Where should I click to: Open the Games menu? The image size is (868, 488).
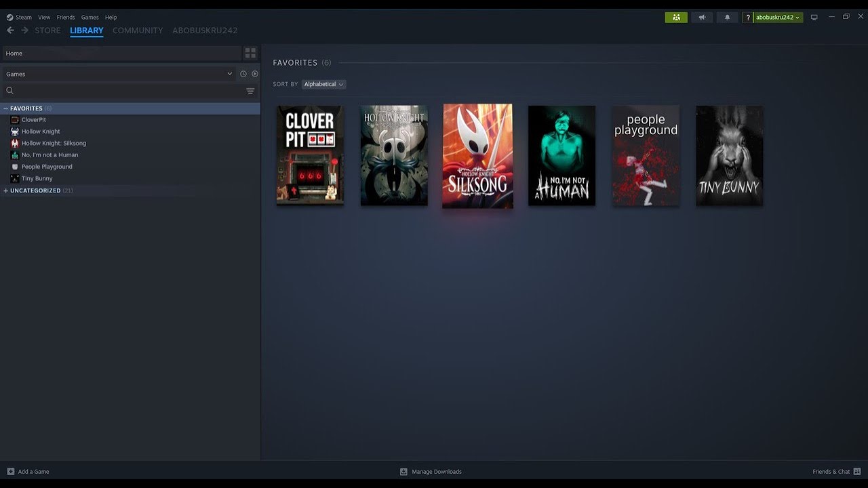(x=90, y=18)
